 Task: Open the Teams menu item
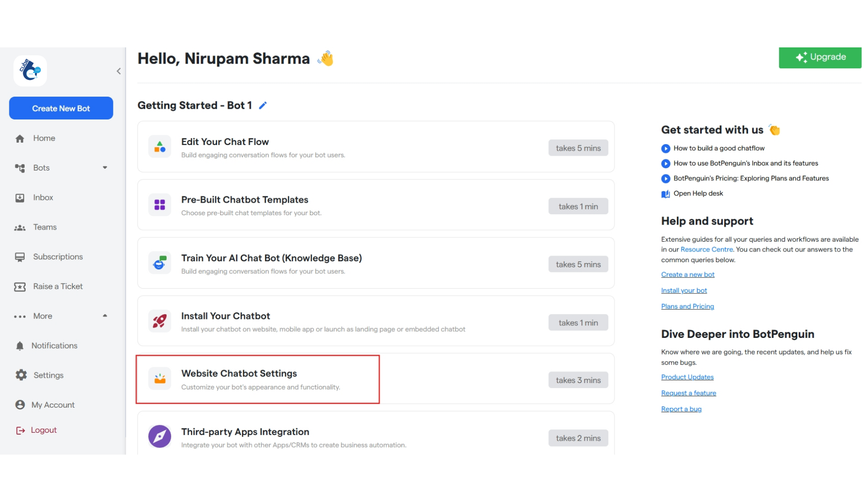coord(45,227)
